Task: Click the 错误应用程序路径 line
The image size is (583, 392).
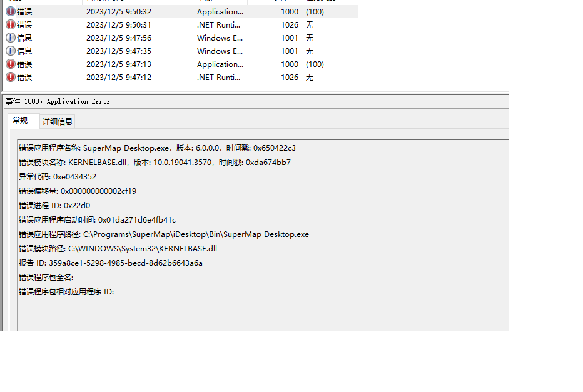Action: [x=164, y=234]
